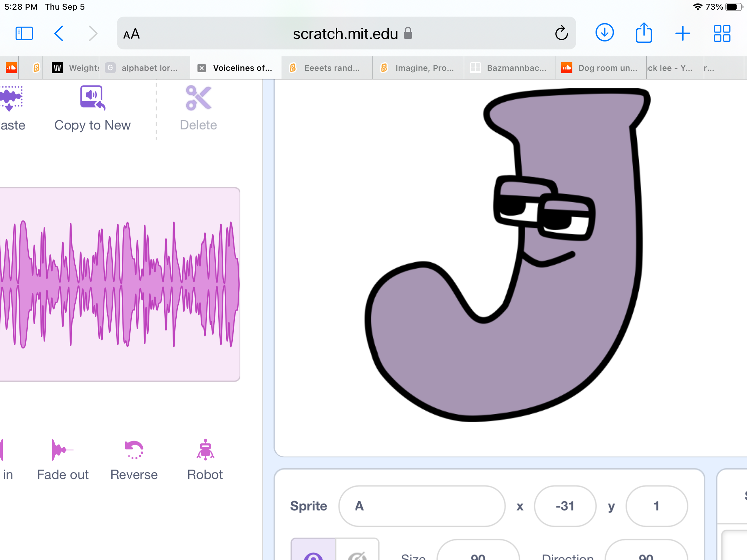
Task: Open Safari sidebar panel
Action: point(24,34)
